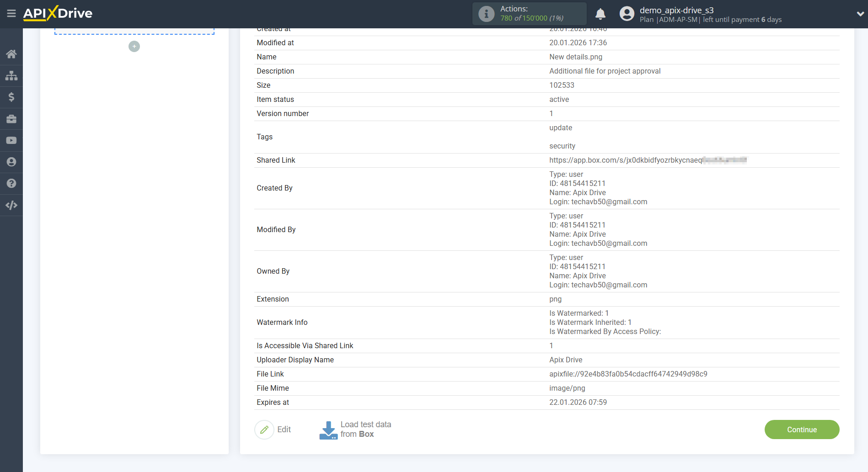This screenshot has height=472, width=868.
Task: Click Load test data from Box
Action: click(366, 430)
